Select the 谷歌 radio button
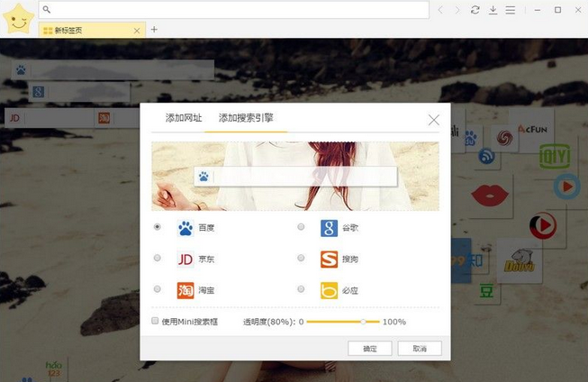 coord(301,227)
